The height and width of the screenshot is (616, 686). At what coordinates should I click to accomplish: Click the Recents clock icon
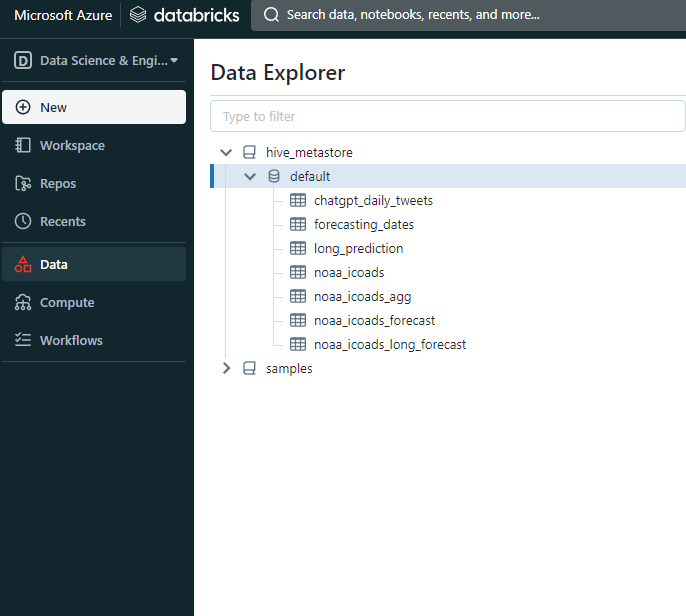click(x=23, y=222)
